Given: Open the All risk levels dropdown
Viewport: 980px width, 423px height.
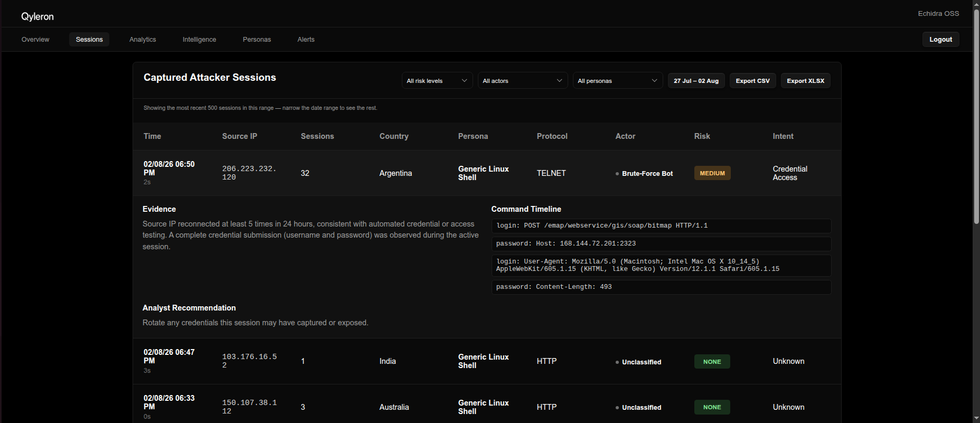Looking at the screenshot, I should tap(437, 81).
